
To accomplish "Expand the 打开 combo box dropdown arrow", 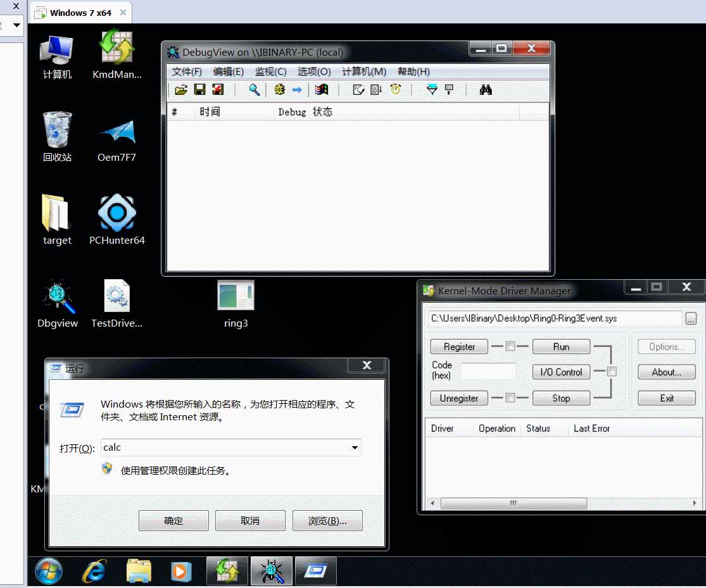I will tap(355, 447).
